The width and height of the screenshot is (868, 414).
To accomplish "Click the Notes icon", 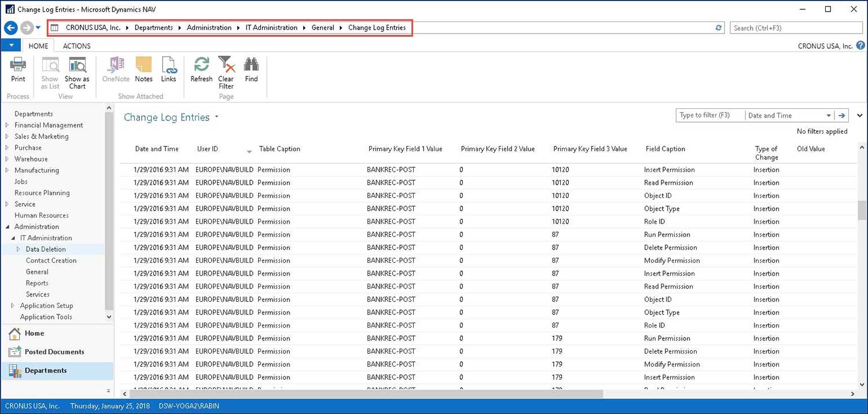I will click(144, 70).
